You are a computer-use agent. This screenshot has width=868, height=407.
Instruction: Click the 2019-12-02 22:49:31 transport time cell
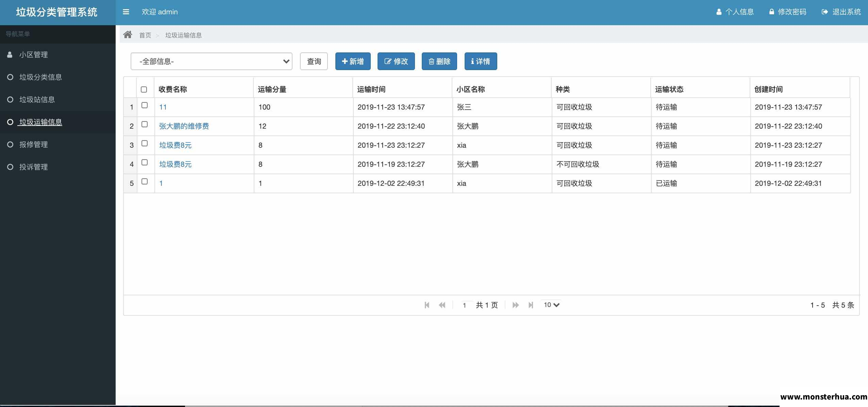point(403,183)
